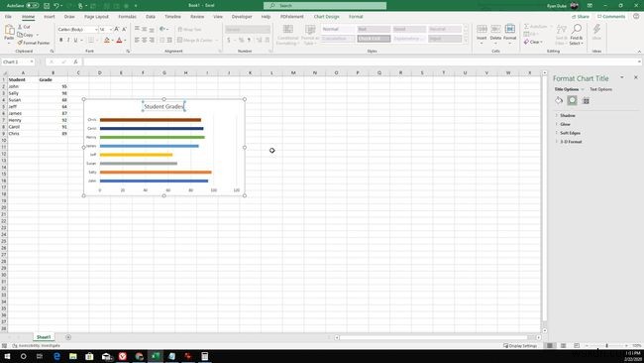Click the Insert Function fx icon
The width and height of the screenshot is (644, 363).
tap(75, 61)
